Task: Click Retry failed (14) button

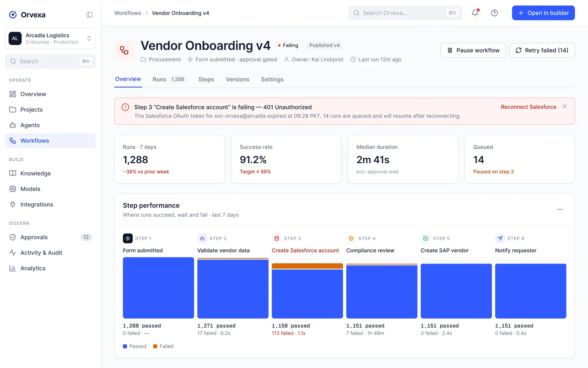Action: pyautogui.click(x=542, y=50)
